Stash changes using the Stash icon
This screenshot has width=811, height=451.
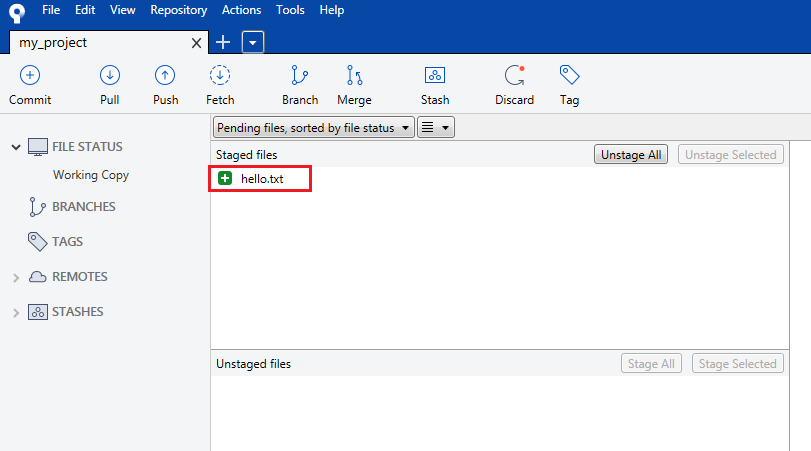point(435,76)
